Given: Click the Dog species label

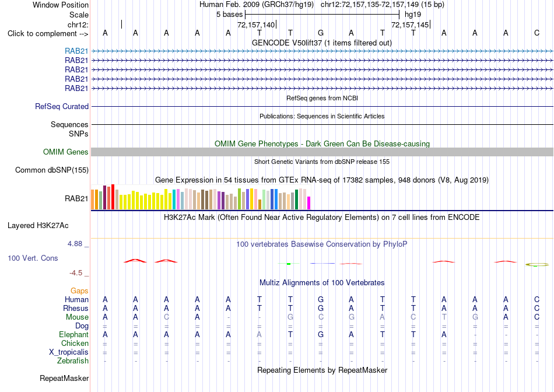Looking at the screenshot, I should click(x=82, y=326).
